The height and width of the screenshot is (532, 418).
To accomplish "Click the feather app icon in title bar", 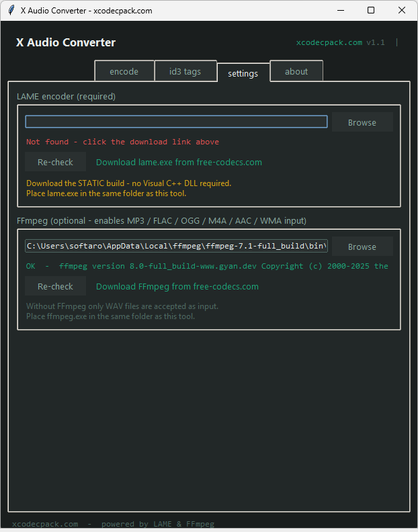I will click(x=11, y=11).
